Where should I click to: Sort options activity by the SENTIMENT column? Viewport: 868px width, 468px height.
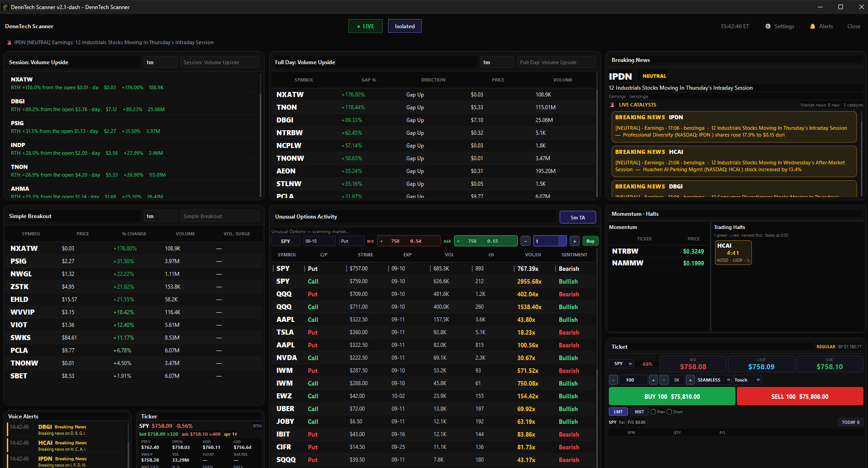point(574,254)
